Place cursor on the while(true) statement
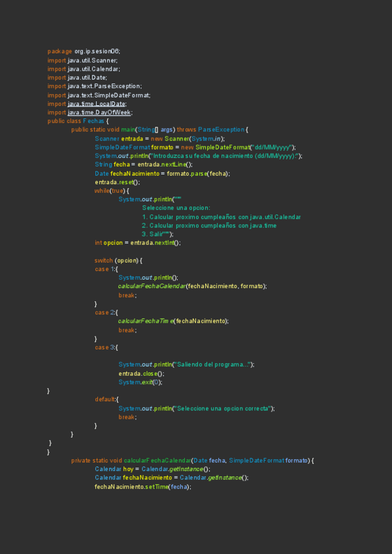 112,191
